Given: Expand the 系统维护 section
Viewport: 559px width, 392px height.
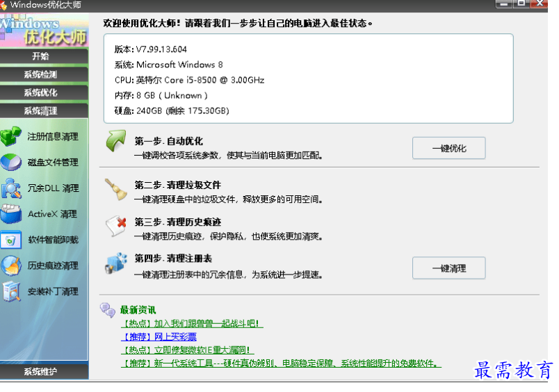Looking at the screenshot, I should [x=44, y=372].
